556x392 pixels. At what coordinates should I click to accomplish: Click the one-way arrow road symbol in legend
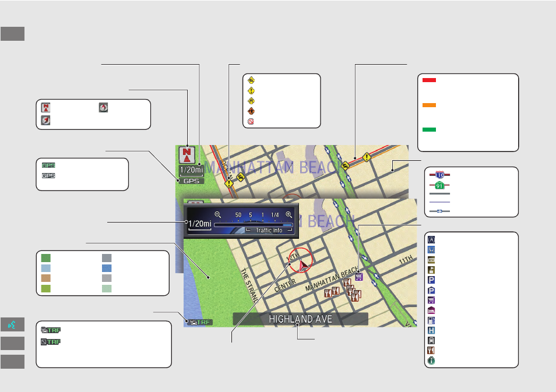tap(439, 211)
